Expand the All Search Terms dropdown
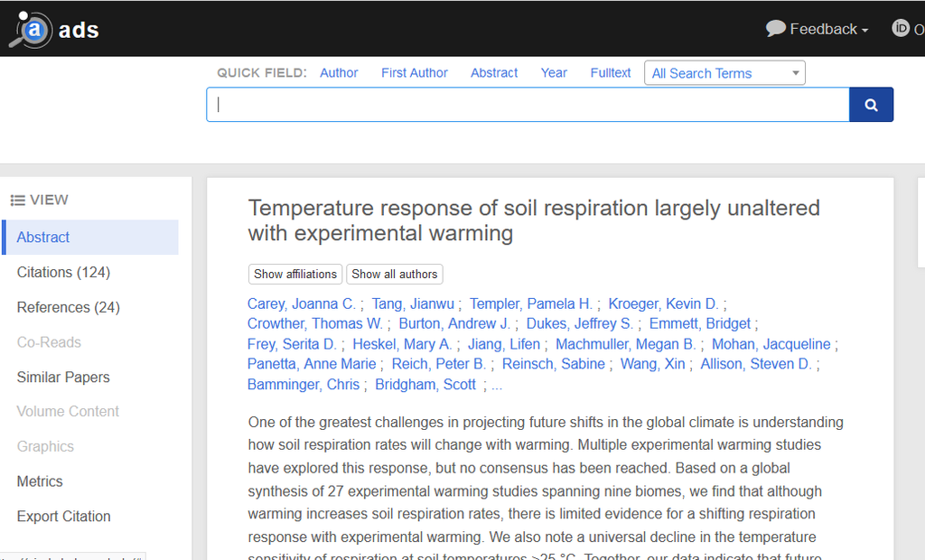 tap(724, 73)
